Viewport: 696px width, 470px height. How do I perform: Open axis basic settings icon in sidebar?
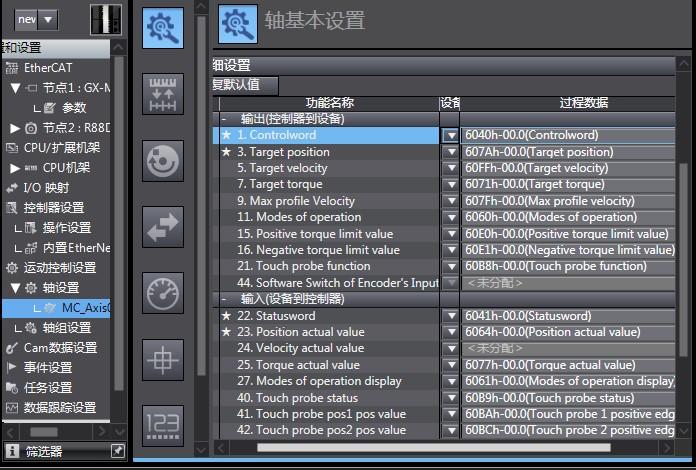[x=163, y=28]
